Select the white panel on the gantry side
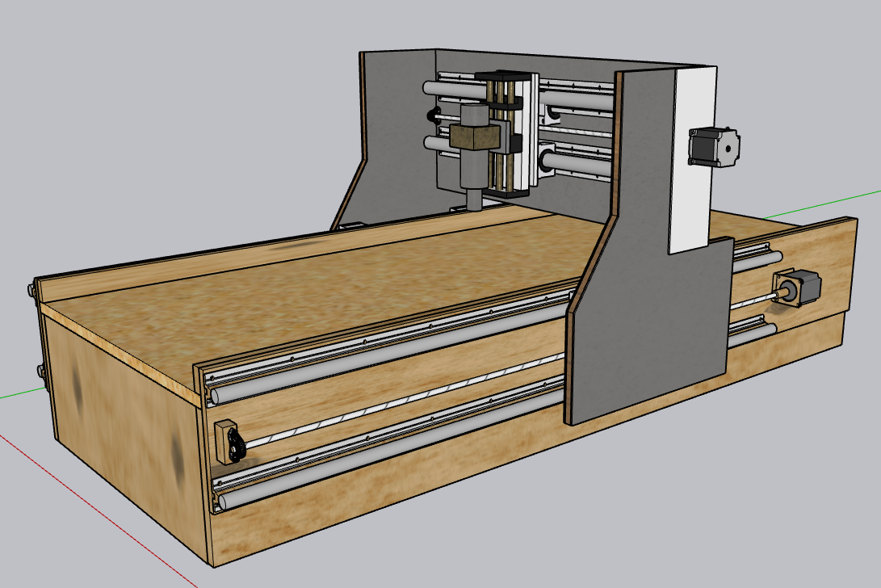This screenshot has width=881, height=588. coord(691,162)
